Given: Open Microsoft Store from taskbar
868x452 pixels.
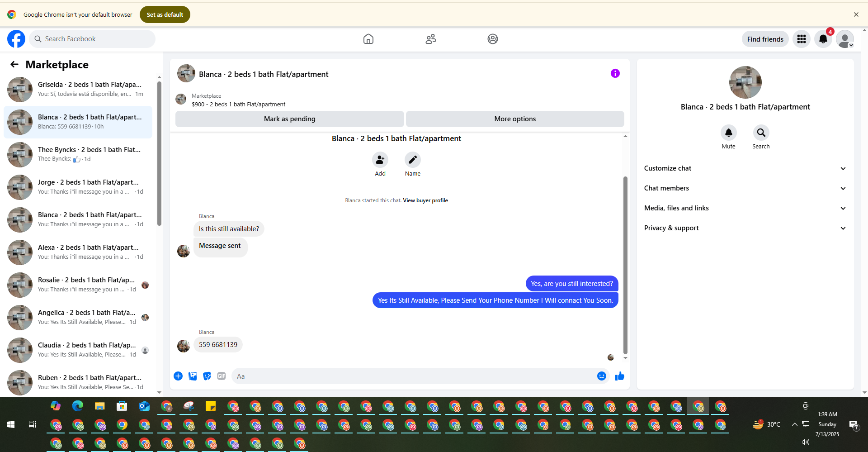Looking at the screenshot, I should click(x=122, y=406).
